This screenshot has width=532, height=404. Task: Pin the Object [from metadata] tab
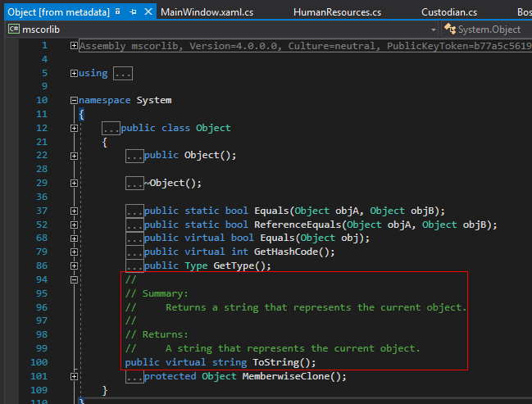131,12
